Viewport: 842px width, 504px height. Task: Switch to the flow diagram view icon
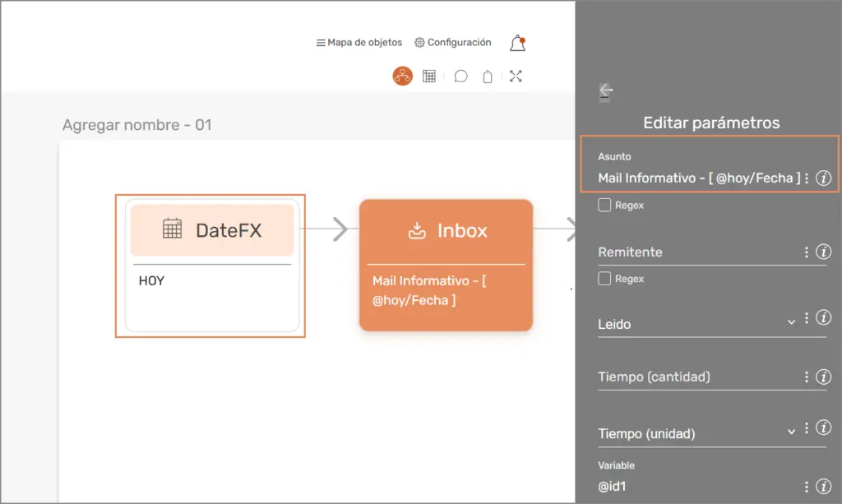point(402,76)
